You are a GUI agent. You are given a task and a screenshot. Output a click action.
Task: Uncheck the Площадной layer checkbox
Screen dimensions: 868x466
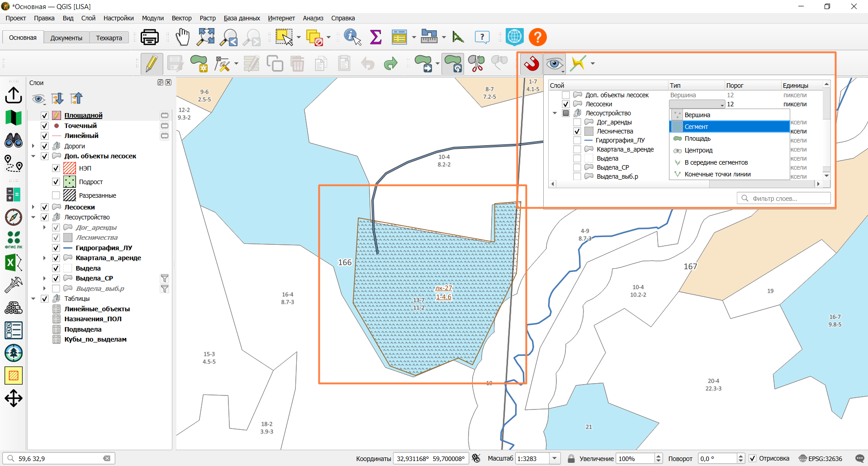(45, 115)
